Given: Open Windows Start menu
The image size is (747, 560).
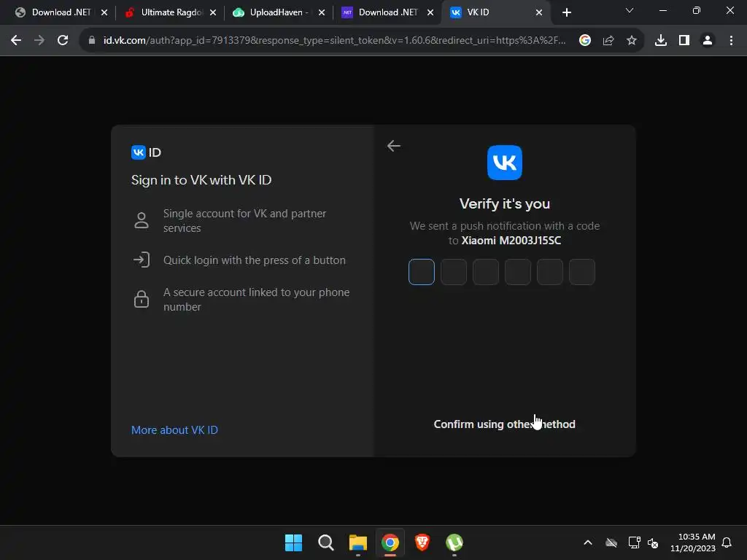Looking at the screenshot, I should point(293,542).
